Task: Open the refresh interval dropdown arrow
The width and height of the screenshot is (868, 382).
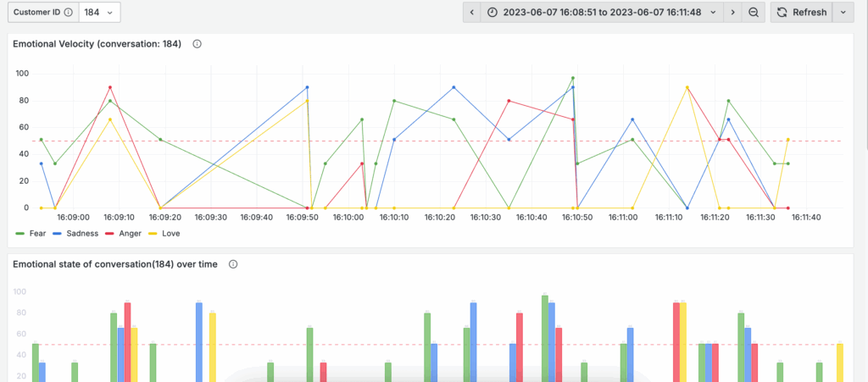Action: tap(843, 13)
